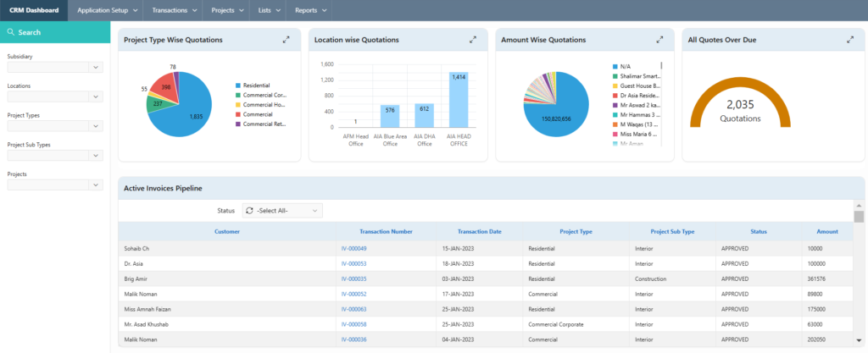Expand the Project Type Wise Quotations chart
This screenshot has height=353, width=868.
click(x=287, y=40)
